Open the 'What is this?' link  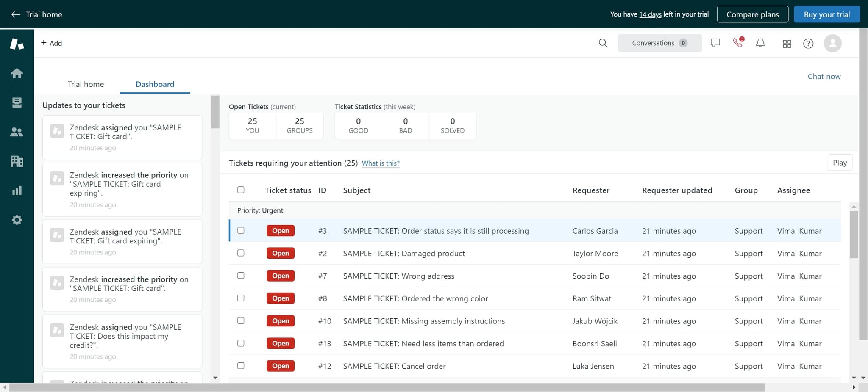pyautogui.click(x=380, y=163)
